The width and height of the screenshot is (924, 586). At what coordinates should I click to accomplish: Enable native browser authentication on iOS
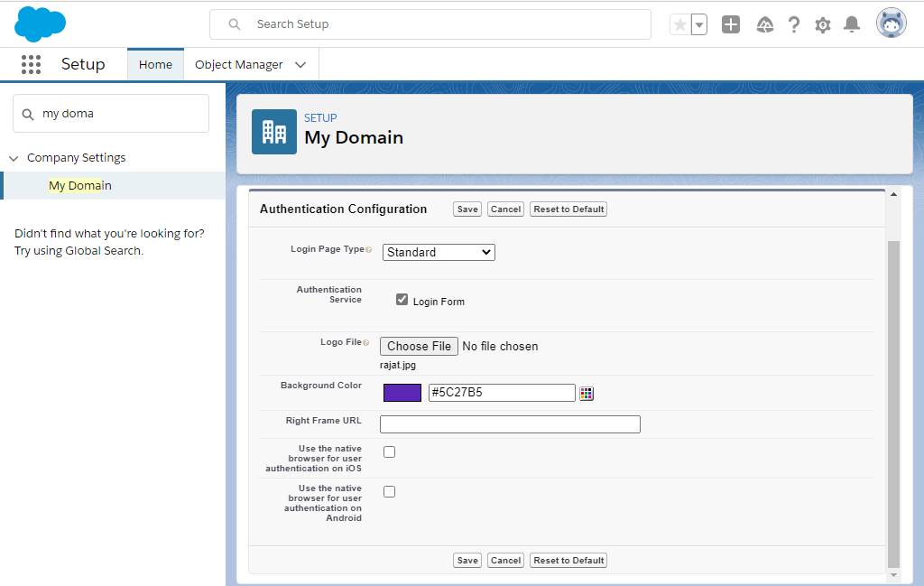coord(390,452)
